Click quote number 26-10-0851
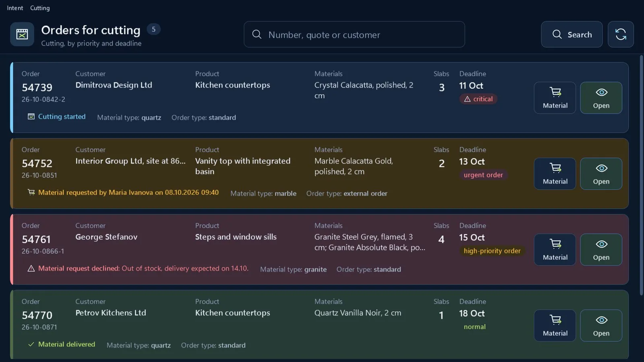 (x=39, y=175)
